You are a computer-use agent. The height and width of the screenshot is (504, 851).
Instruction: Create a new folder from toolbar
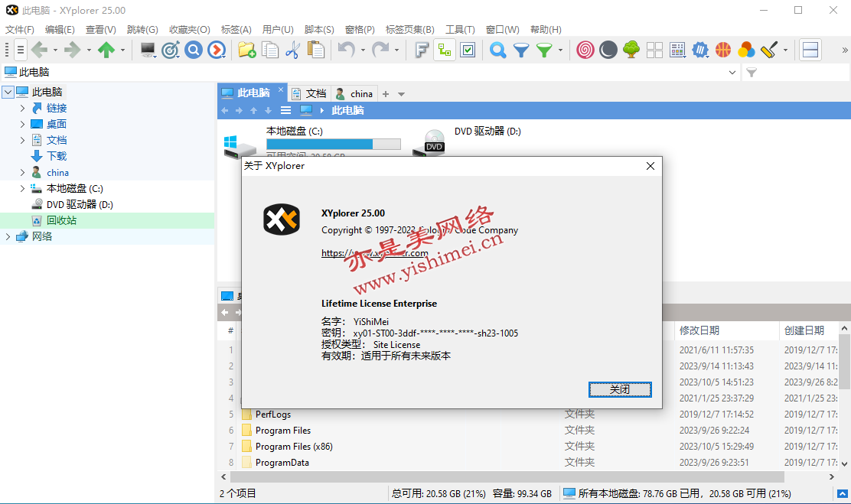tap(247, 50)
